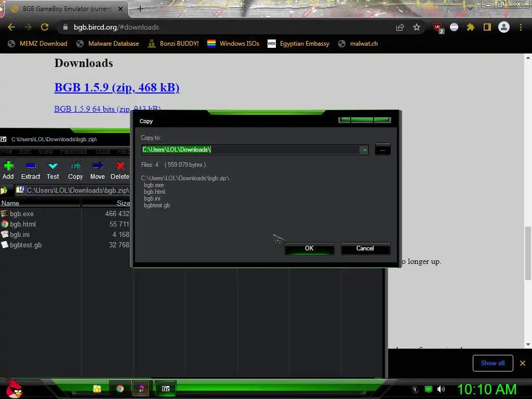Viewport: 532px width, 399px height.
Task: Click the site lock icon in address bar
Action: point(65,27)
